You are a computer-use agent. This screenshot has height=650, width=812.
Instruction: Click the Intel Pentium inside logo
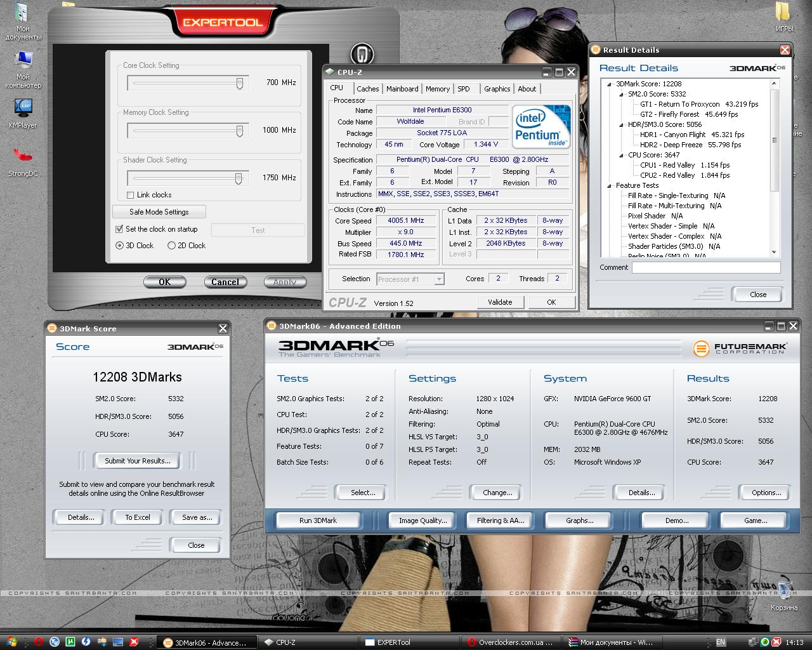tap(541, 128)
